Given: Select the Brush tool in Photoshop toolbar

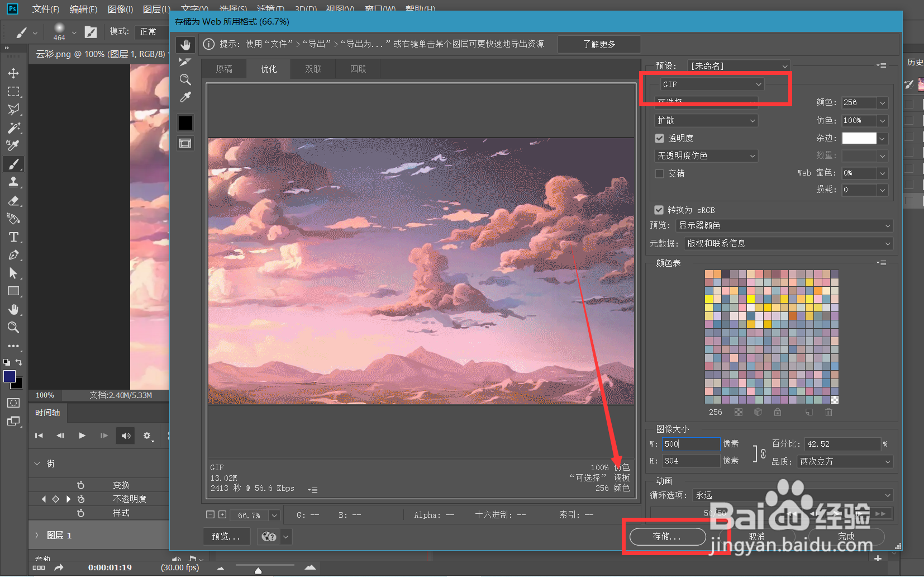Looking at the screenshot, I should (x=13, y=164).
